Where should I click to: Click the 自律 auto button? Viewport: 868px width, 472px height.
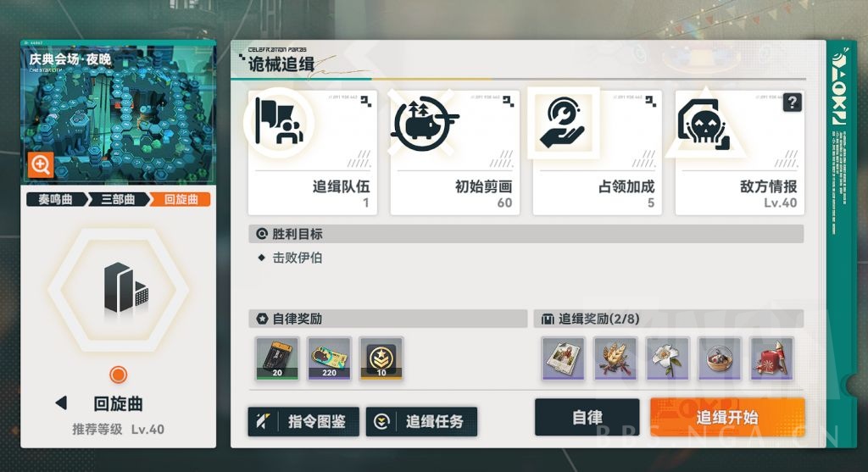(x=587, y=417)
